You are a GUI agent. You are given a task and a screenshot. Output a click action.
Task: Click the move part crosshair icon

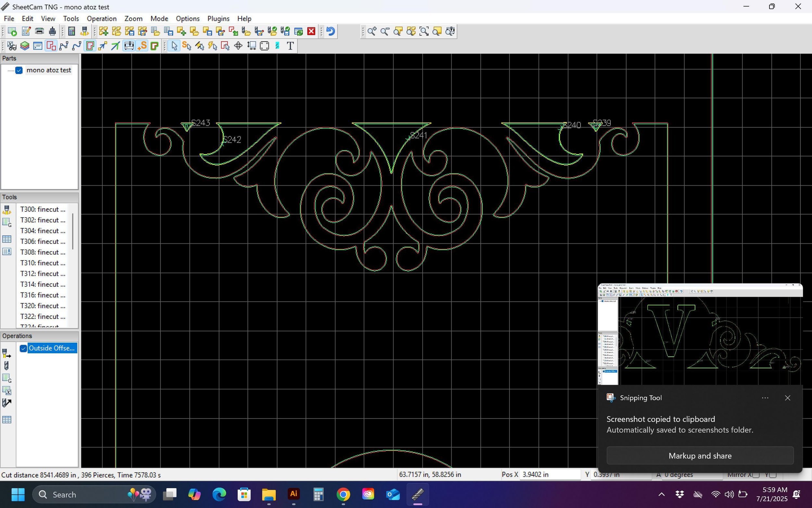238,46
